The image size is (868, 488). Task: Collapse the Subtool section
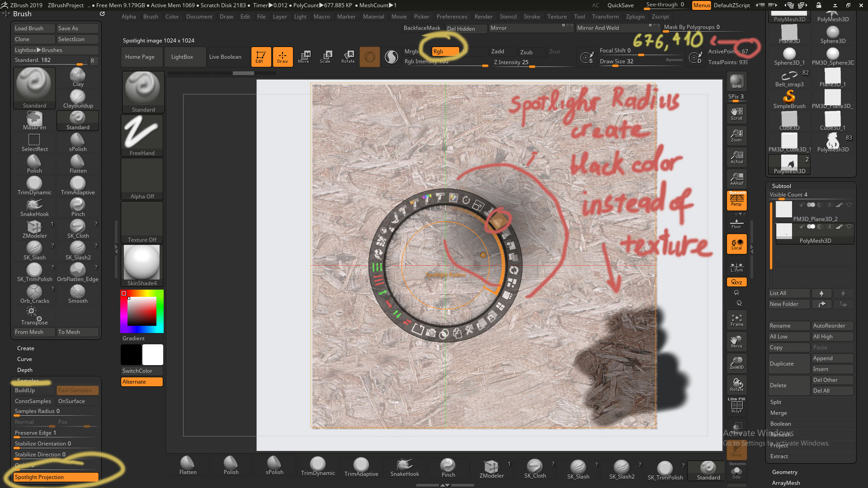[782, 186]
